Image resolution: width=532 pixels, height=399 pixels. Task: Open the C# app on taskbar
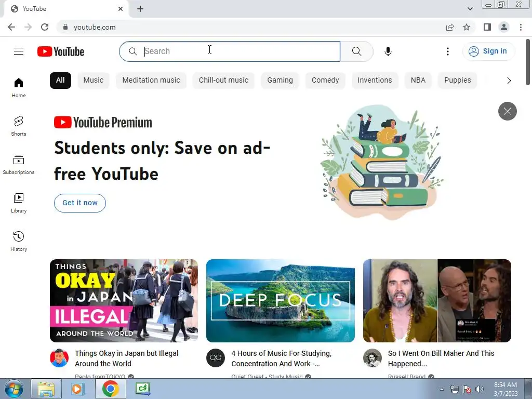142,389
